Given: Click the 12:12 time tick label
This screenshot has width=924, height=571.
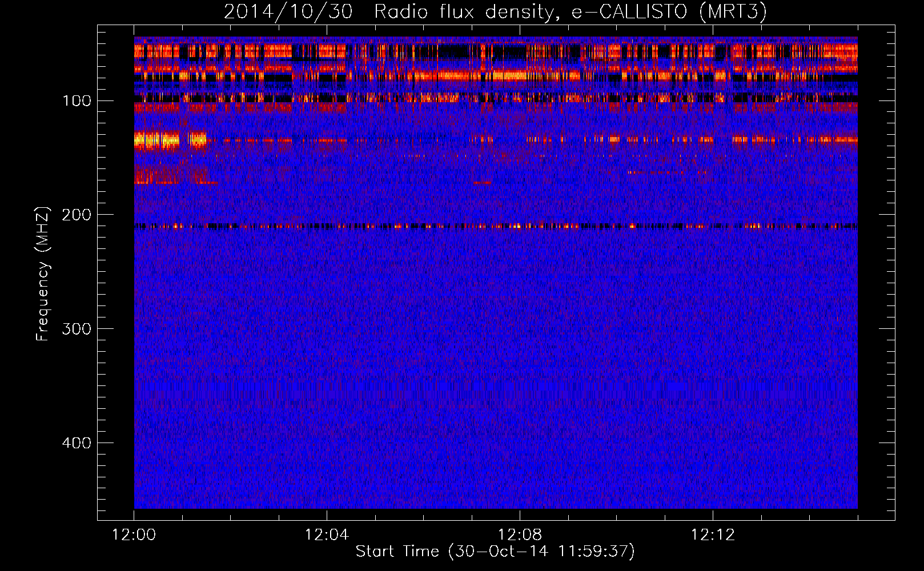Looking at the screenshot, I should click(x=713, y=535).
